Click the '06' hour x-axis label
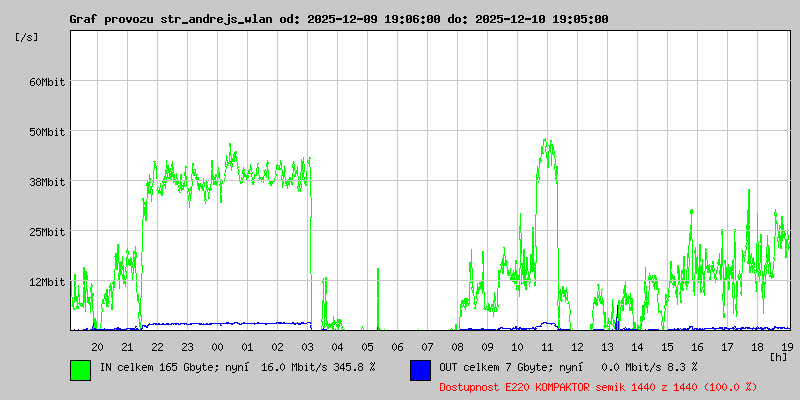The height and width of the screenshot is (400, 800). tap(397, 347)
